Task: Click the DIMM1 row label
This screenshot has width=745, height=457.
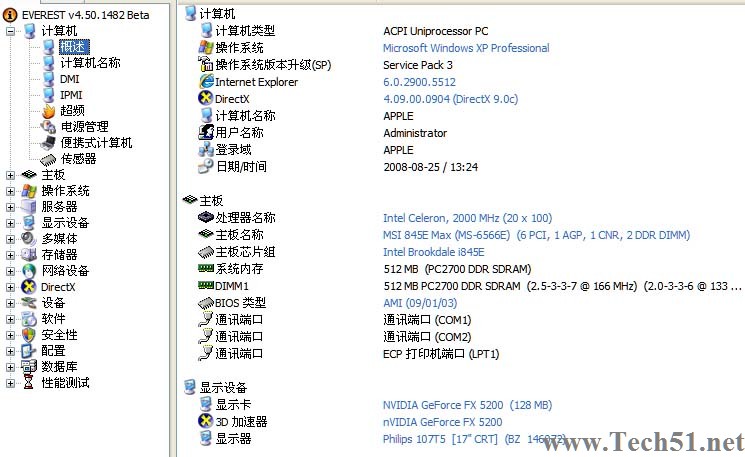Action: tap(232, 286)
